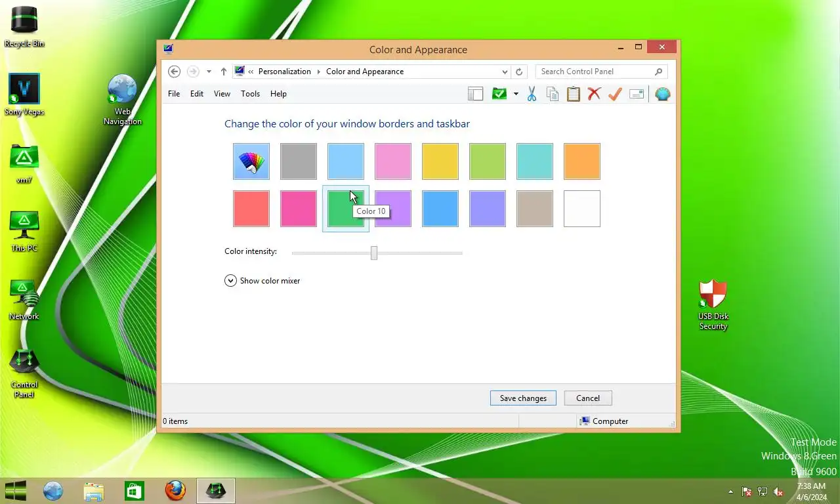Image resolution: width=840 pixels, height=504 pixels.
Task: Select Web Navigation desktop icon
Action: (x=122, y=99)
